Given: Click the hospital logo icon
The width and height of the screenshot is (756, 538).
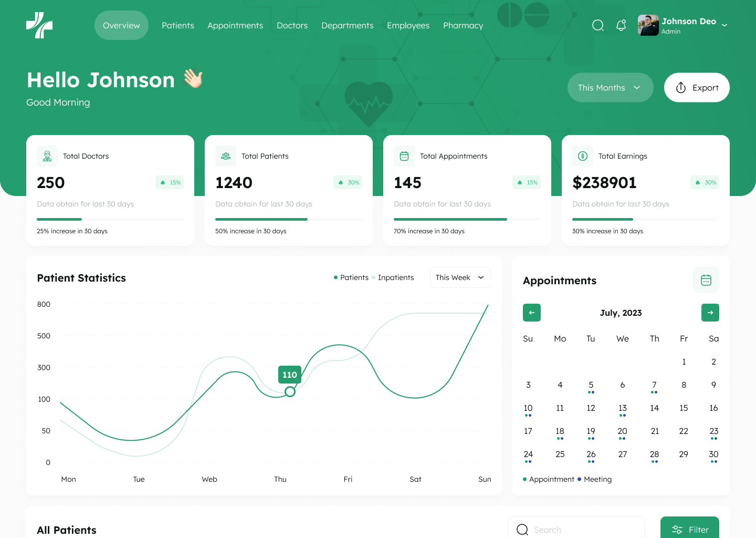Looking at the screenshot, I should (x=39, y=25).
